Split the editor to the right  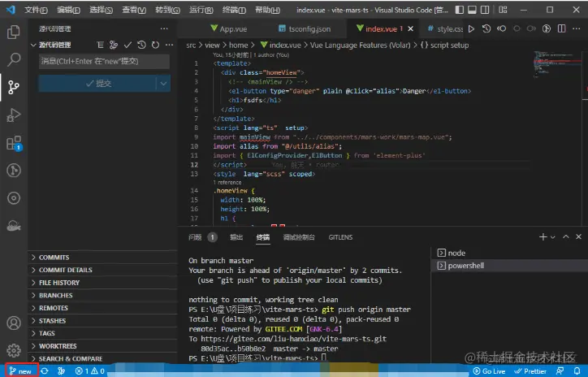point(561,29)
